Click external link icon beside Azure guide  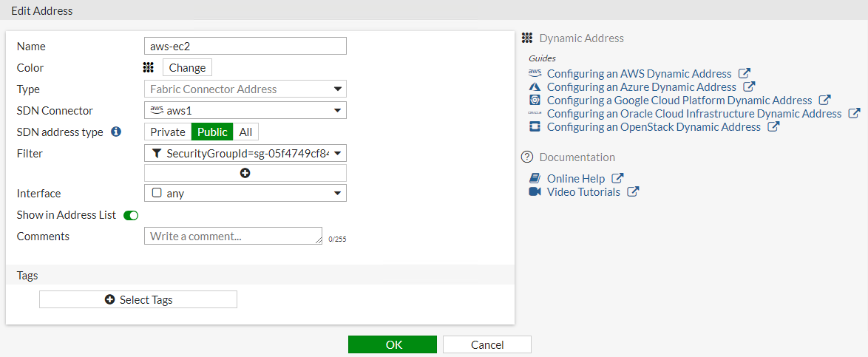(749, 86)
